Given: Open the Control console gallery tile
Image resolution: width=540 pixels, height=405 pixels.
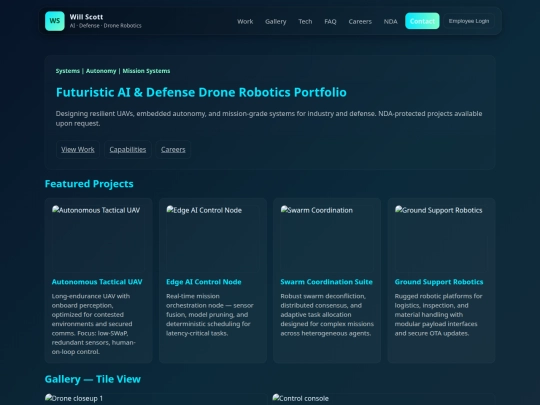Looking at the screenshot, I should 383,399.
